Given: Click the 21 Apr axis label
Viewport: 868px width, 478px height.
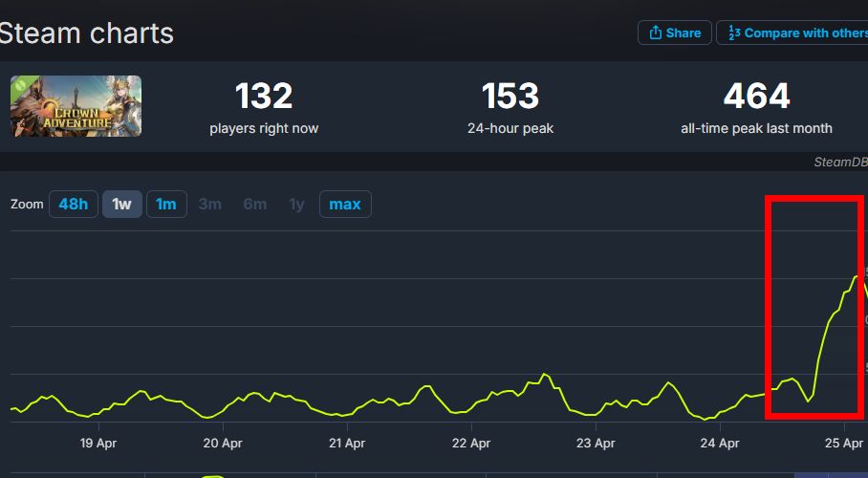Looking at the screenshot, I should pyautogui.click(x=347, y=443).
